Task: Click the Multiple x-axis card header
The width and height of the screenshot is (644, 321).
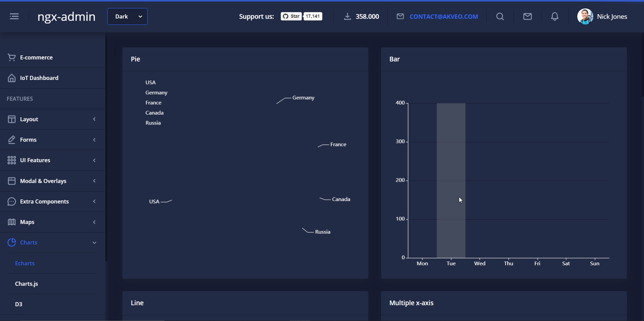Action: click(504, 303)
